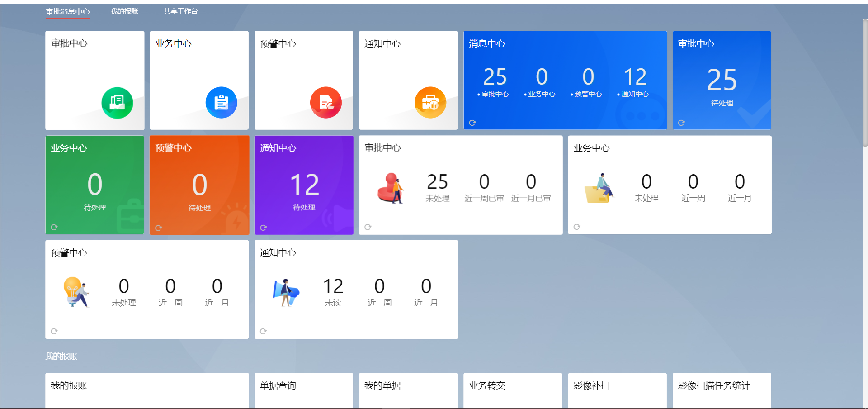The height and width of the screenshot is (409, 868).
Task: Refresh the blue 审批中心 card
Action: pyautogui.click(x=681, y=123)
